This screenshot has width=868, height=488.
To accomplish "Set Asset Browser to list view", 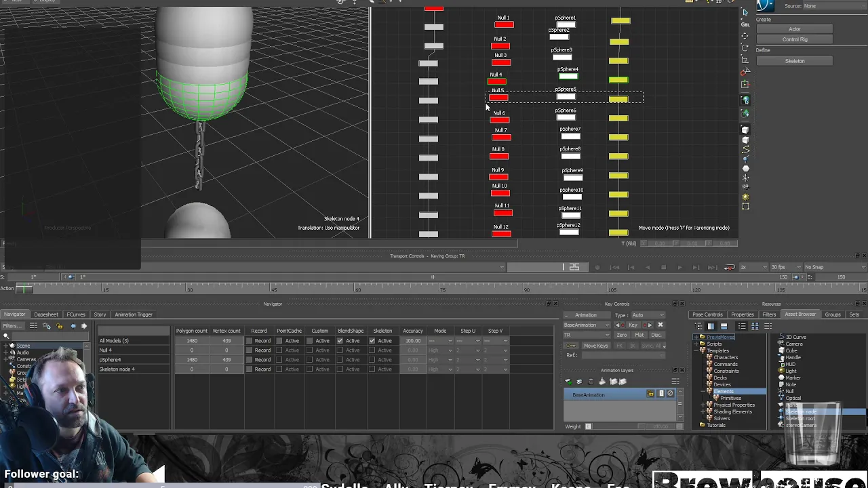I will coord(741,326).
